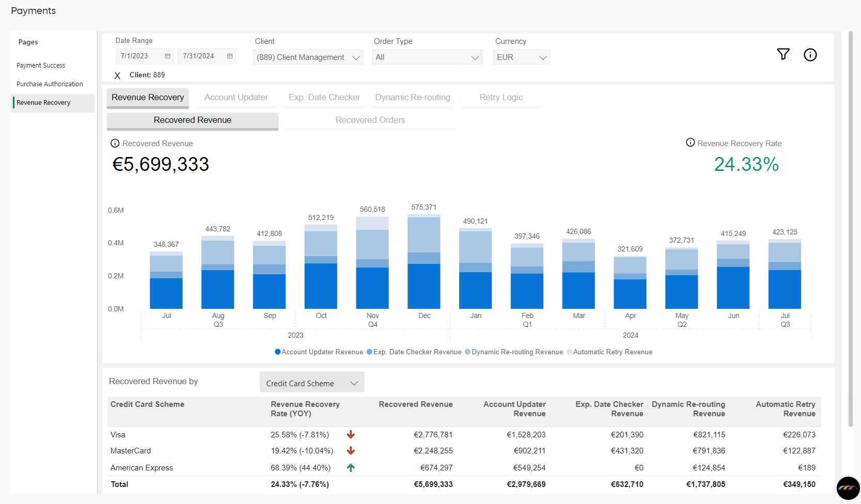Select the Recovered Orders sub-tab
This screenshot has width=861, height=504.
point(370,120)
